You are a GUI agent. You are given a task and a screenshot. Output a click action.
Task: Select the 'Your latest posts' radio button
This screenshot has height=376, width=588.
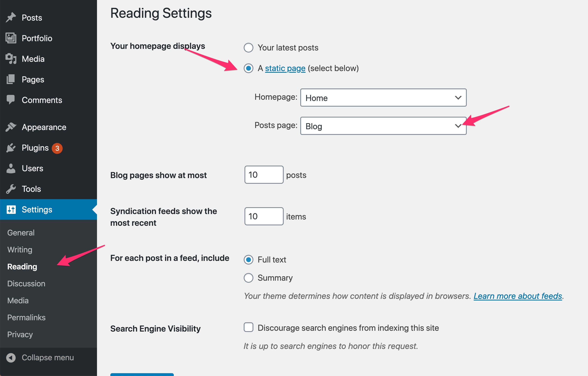[x=249, y=48]
